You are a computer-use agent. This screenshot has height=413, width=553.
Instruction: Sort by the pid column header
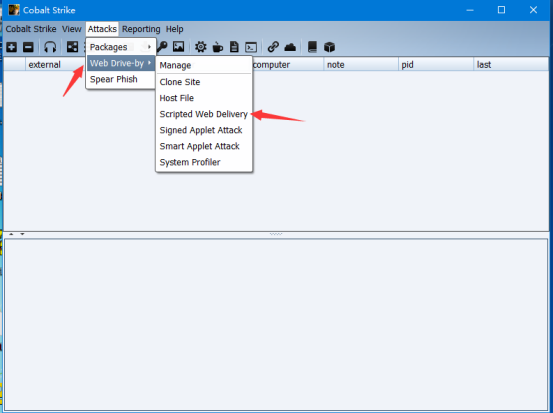pos(436,65)
